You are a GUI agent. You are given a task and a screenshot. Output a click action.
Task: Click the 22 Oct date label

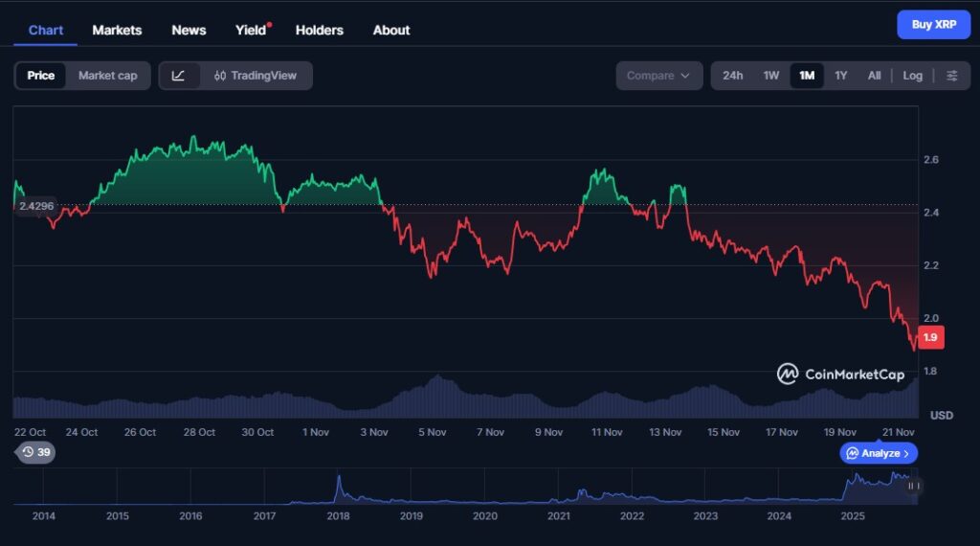[x=30, y=432]
